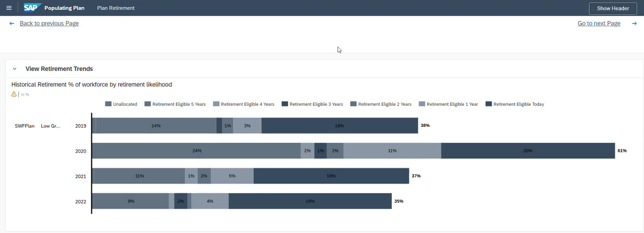644x233 pixels.
Task: Click the Populating Plan title
Action: point(64,8)
